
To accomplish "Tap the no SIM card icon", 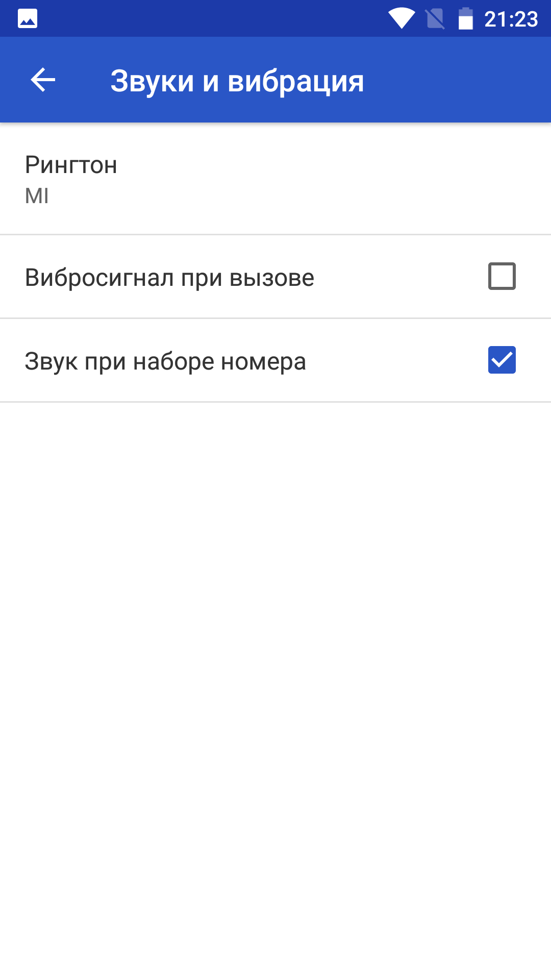I will (435, 19).
